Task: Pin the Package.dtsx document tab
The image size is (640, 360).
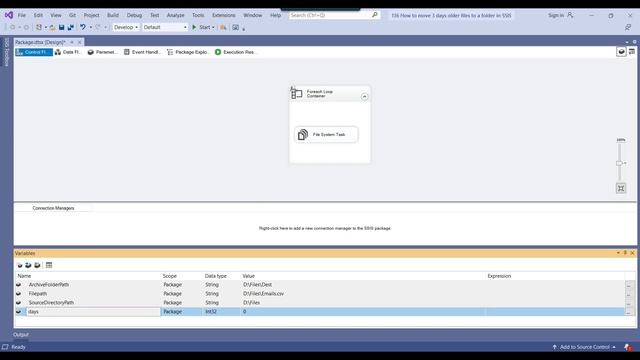Action: pos(72,42)
